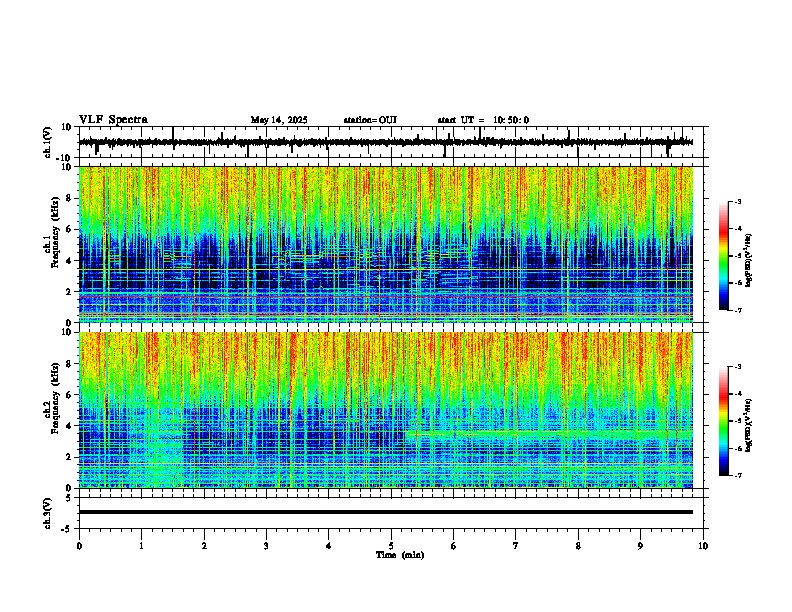Click the ch.2 colorbar log(PSD) unit label
Image resolution: width=792 pixels, height=612 pixels.
(x=749, y=425)
